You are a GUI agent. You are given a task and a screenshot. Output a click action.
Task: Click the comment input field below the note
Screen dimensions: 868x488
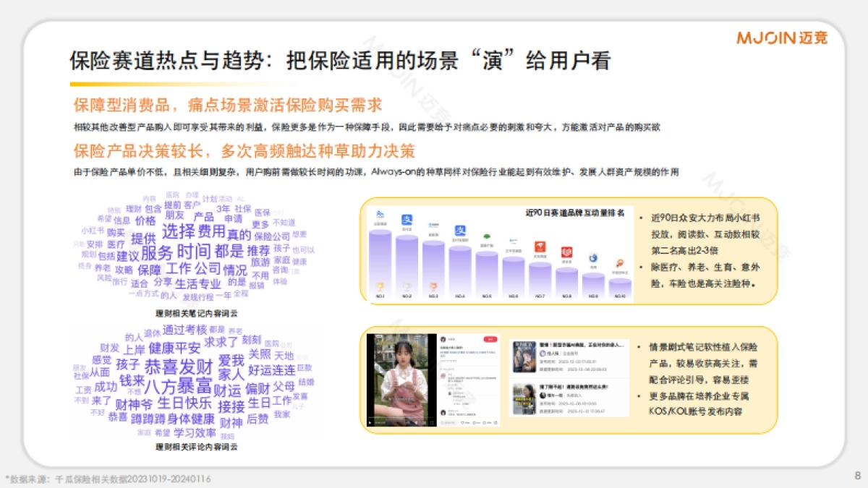coord(448,423)
